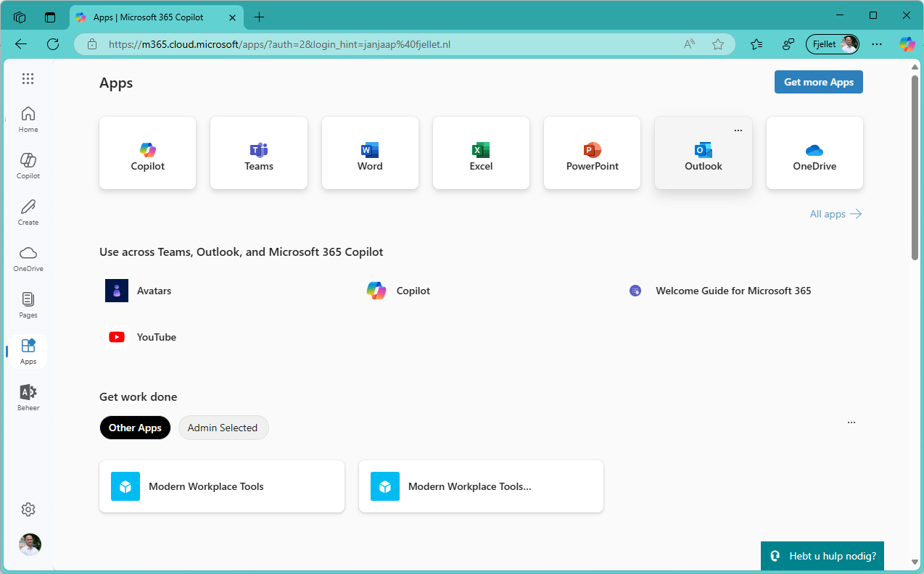Select the Admin Selected filter tab
The height and width of the screenshot is (574, 924).
[x=223, y=428]
